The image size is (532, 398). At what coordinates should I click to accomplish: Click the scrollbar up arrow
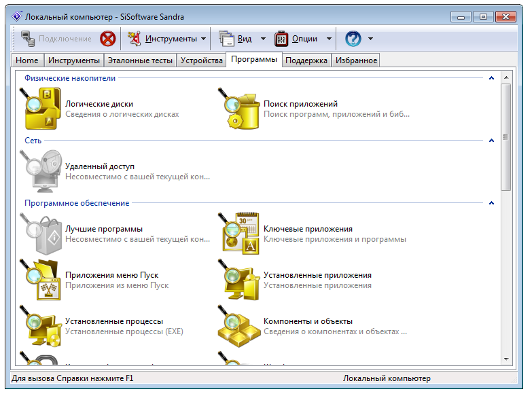(506, 77)
